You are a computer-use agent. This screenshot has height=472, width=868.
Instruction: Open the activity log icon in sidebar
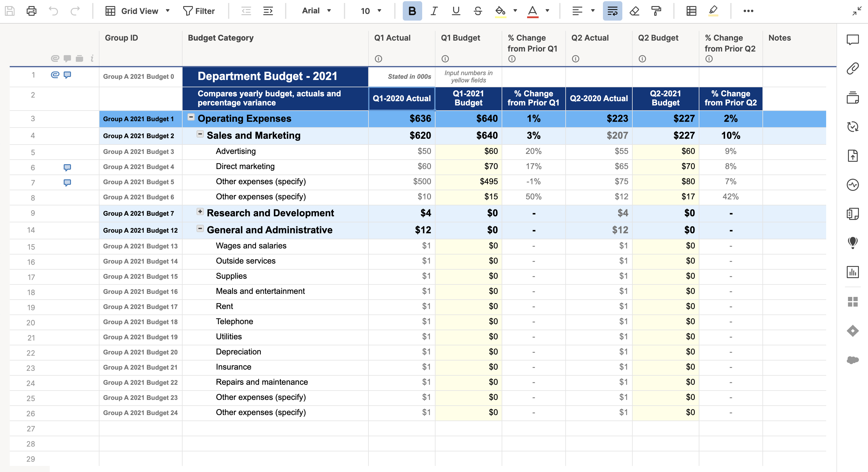tap(853, 185)
